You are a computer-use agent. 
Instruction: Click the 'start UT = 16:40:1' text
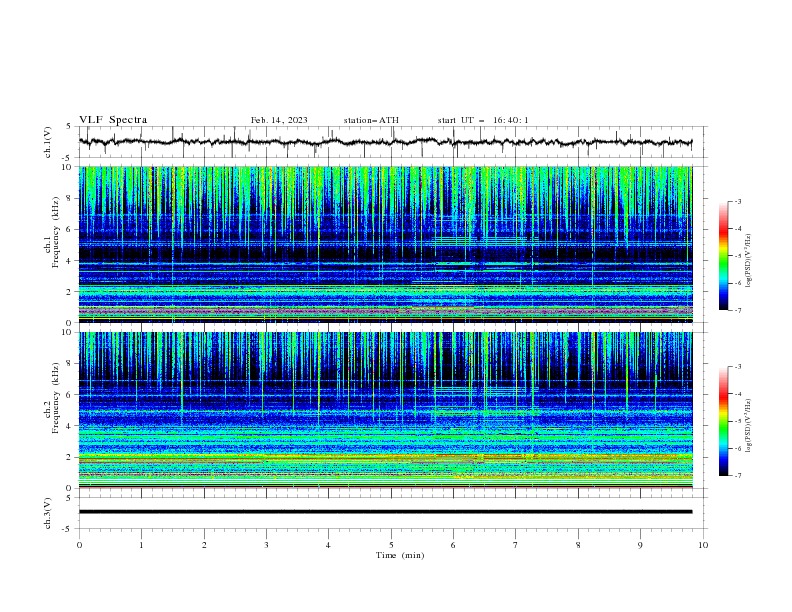tap(483, 120)
